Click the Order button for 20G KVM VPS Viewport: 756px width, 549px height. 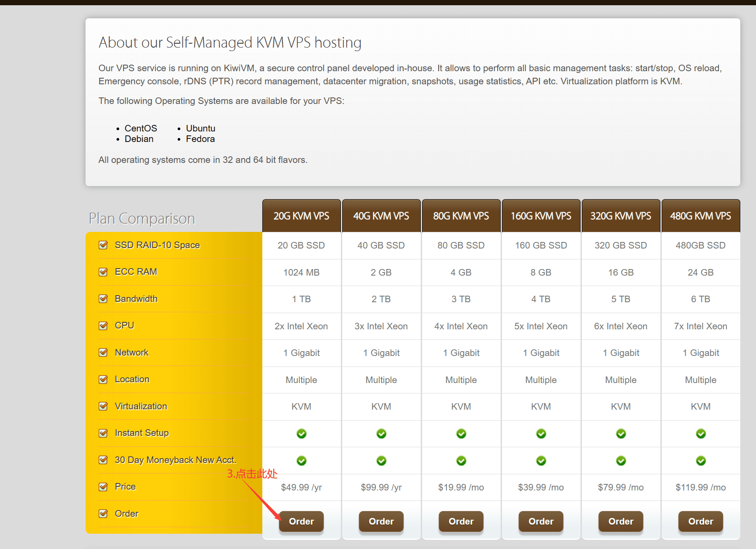[x=301, y=521]
